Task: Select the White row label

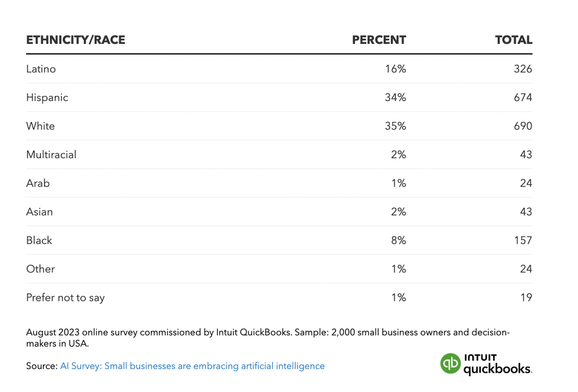Action: click(x=40, y=126)
